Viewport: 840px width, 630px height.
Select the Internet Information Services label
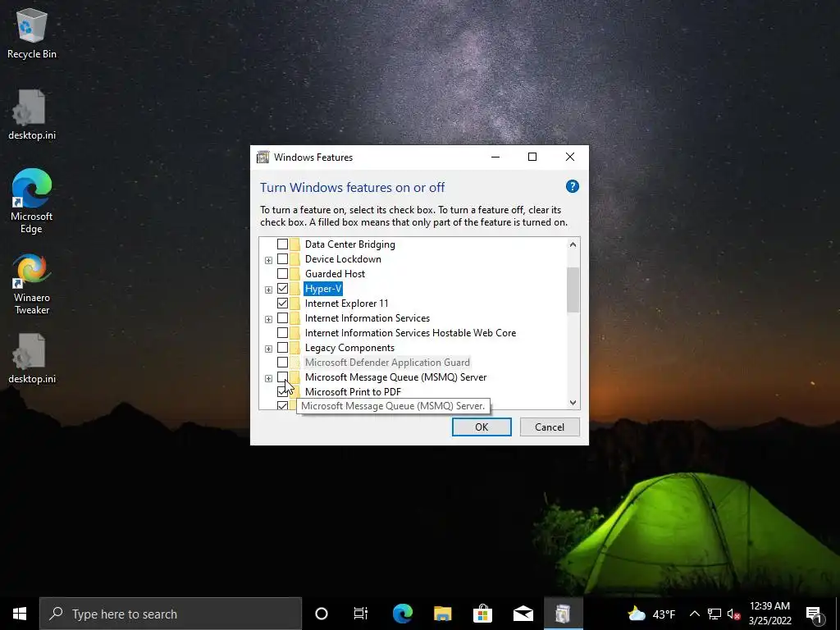[367, 318]
